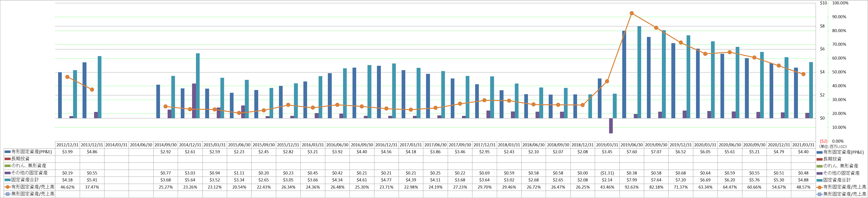Click the 2019/06/30 date header
This screenshot has width=868, height=198.
(x=632, y=145)
